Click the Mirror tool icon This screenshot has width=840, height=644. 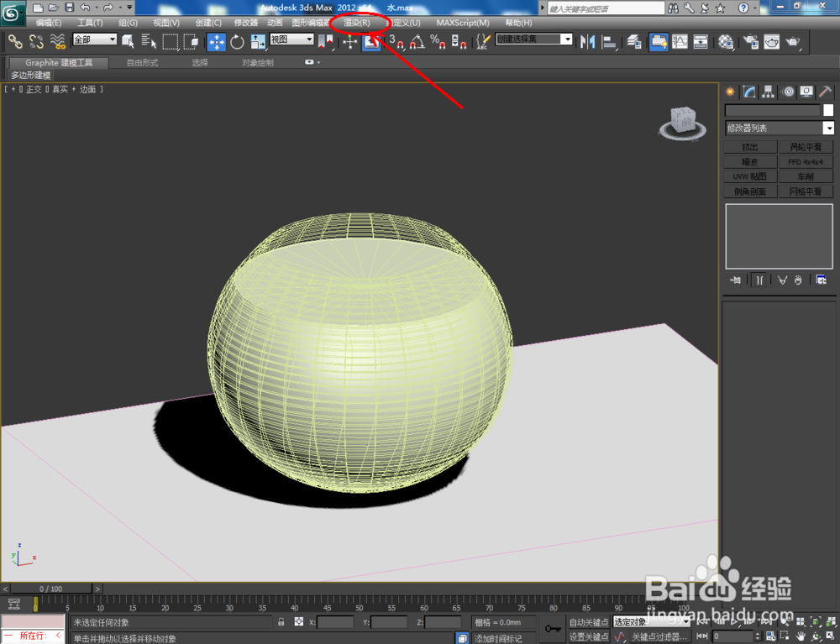[x=588, y=42]
